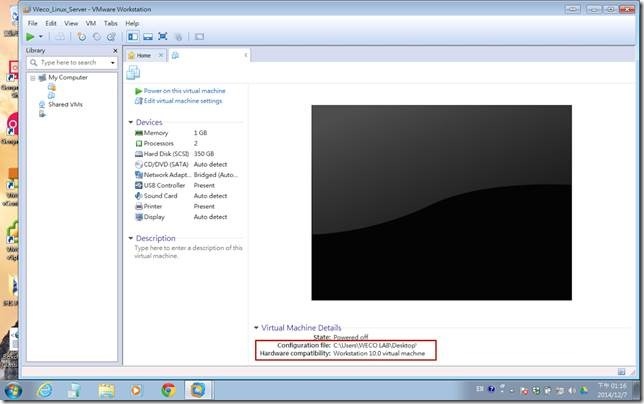The width and height of the screenshot is (644, 404).
Task: Click the volume icon in system tray
Action: (572, 390)
